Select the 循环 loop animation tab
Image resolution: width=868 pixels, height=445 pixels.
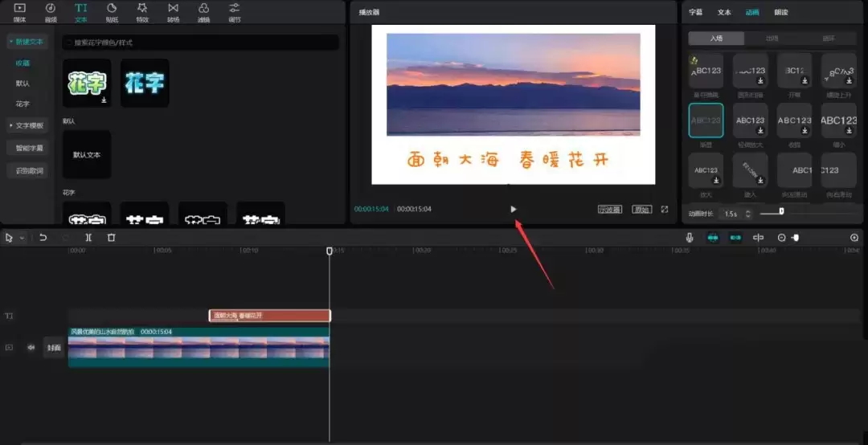pyautogui.click(x=829, y=39)
